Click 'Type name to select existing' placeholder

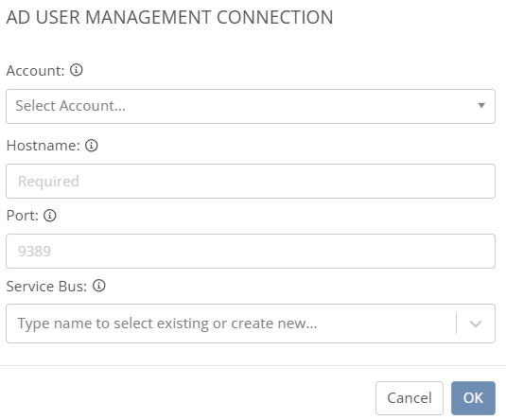click(167, 324)
